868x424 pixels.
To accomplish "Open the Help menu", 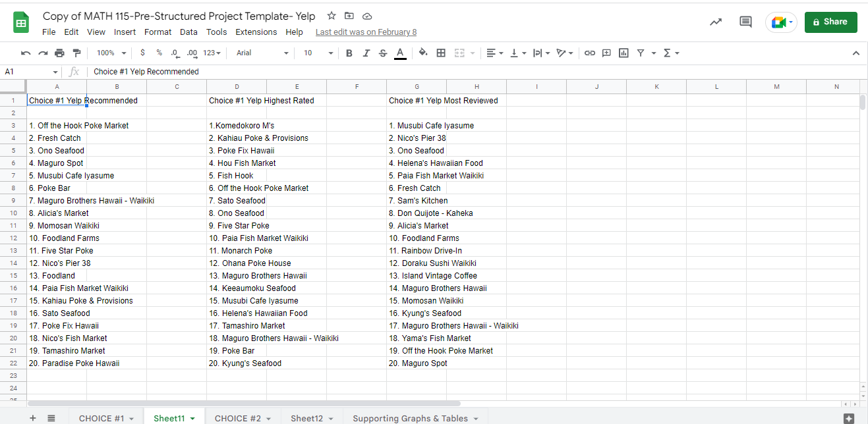I will (x=294, y=32).
